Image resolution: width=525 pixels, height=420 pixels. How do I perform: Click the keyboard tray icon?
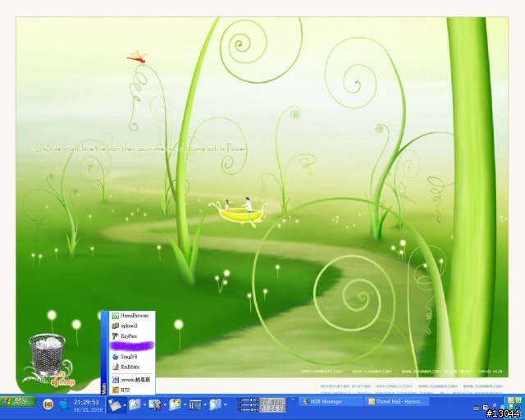[476, 409]
